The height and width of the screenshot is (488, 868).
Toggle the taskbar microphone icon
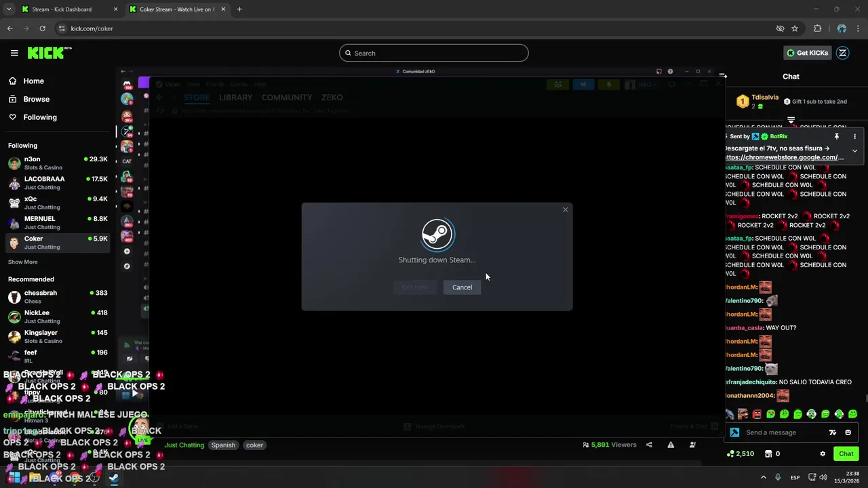click(778, 477)
